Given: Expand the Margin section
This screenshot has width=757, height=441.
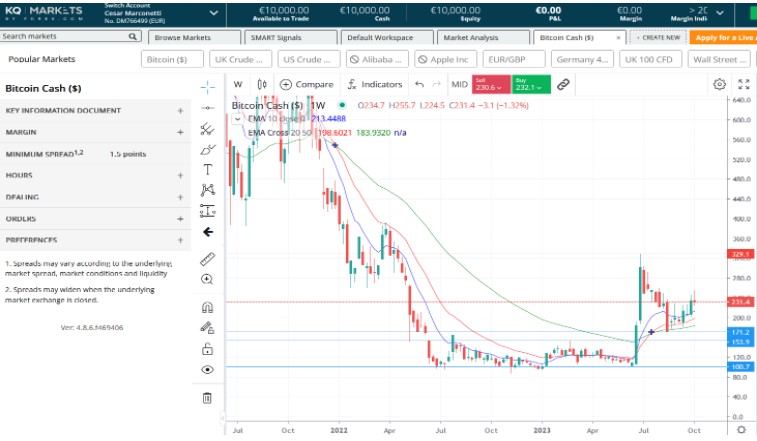Looking at the screenshot, I should click(x=180, y=132).
